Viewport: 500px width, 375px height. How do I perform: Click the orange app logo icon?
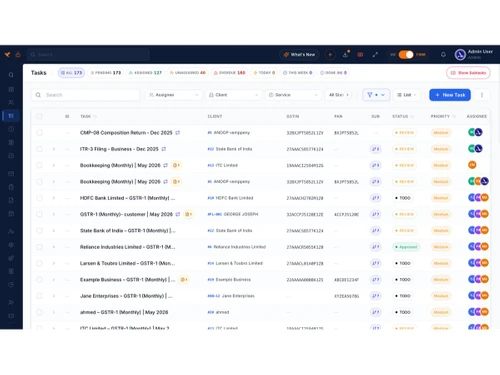(x=7, y=54)
